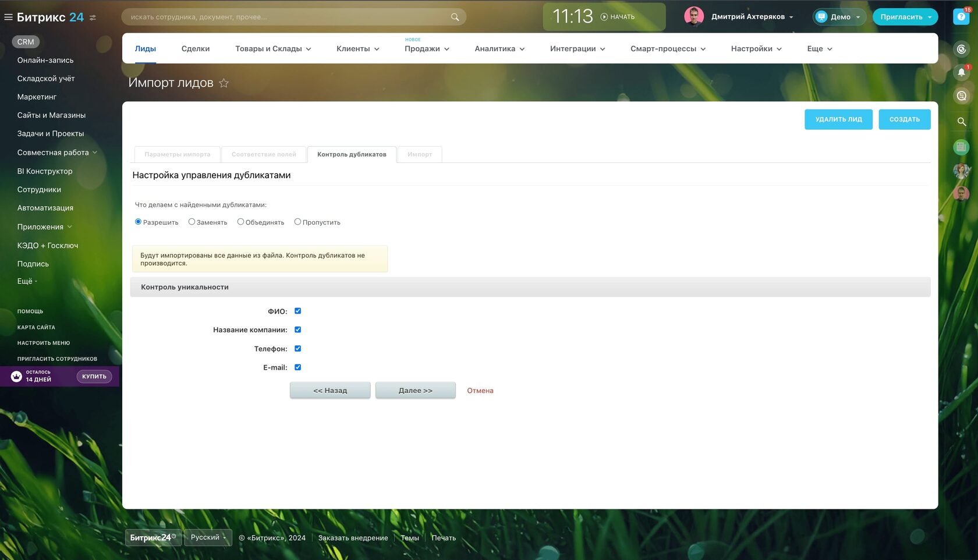Open chat with the red-haired woman avatar
Viewport: 978px width, 560px height.
(x=962, y=171)
